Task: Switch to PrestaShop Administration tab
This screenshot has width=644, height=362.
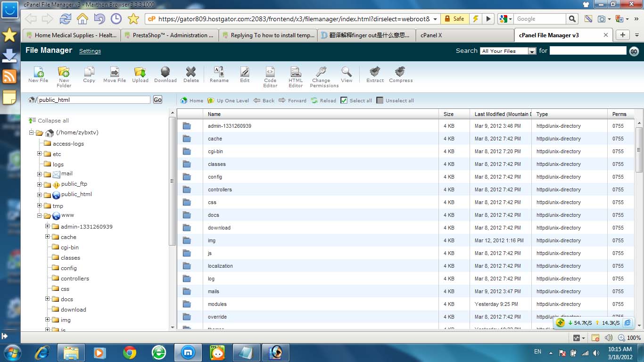Action: 169,35
